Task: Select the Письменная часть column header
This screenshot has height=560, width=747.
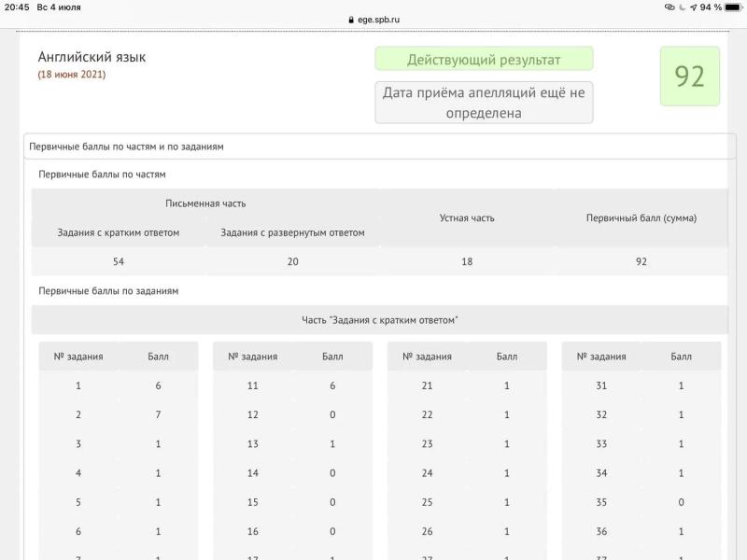Action: coord(205,203)
